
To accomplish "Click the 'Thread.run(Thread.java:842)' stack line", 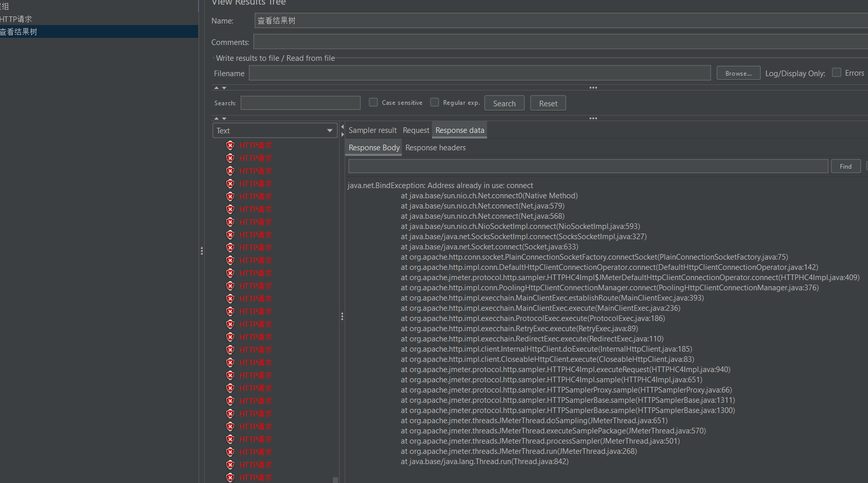I will [x=485, y=462].
